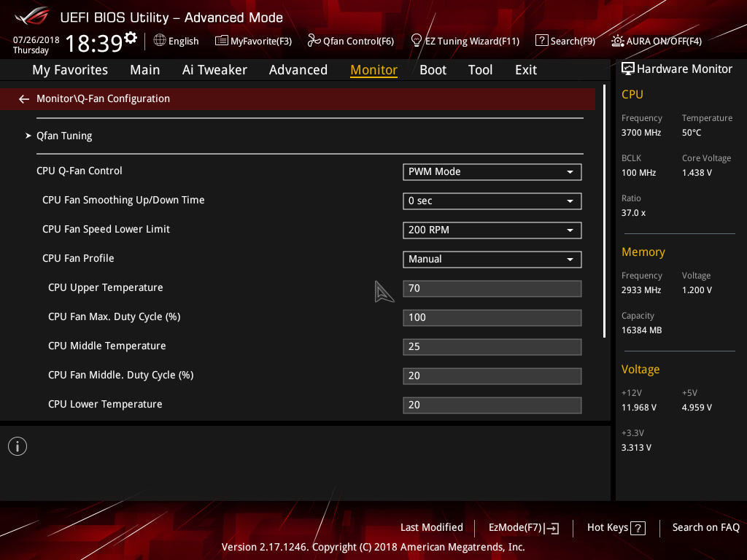
Task: Click the 18:39 clock display
Action: 94,43
